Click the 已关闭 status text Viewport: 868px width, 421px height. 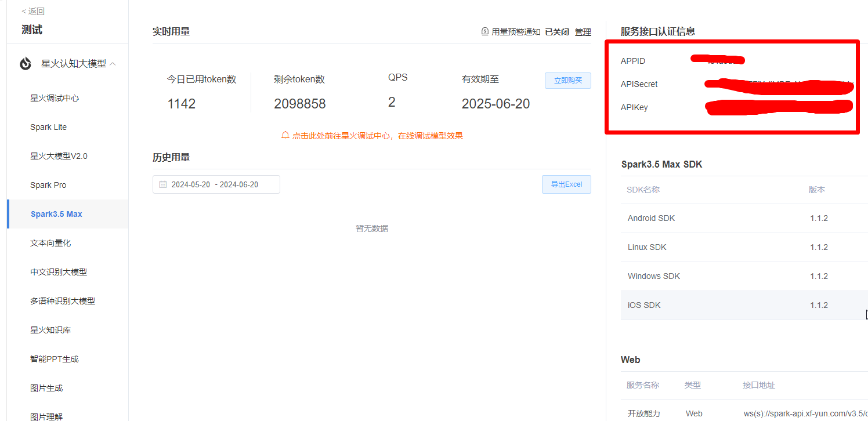[557, 32]
